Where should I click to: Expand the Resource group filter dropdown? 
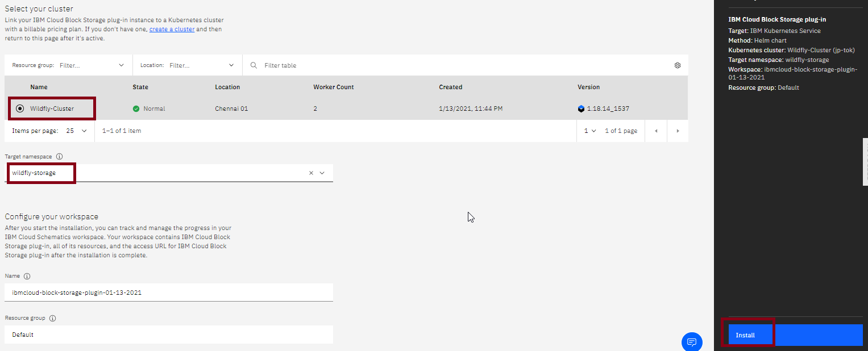click(121, 65)
